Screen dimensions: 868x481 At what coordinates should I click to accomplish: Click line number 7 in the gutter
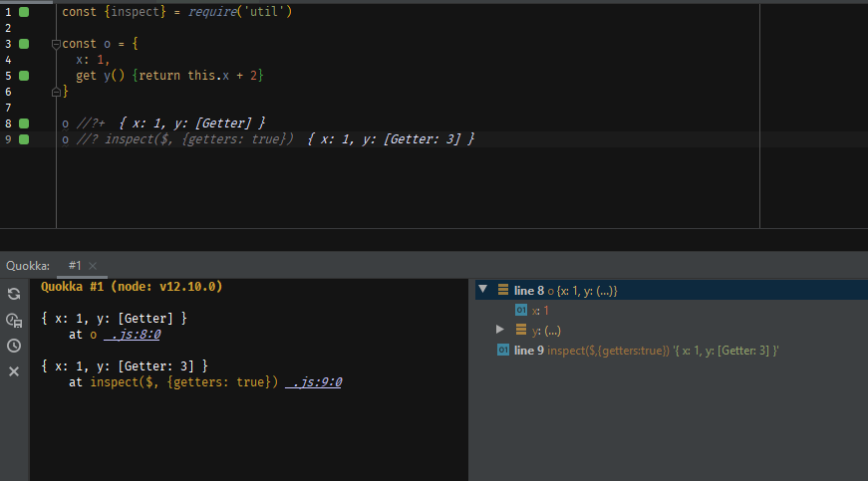[x=8, y=108]
